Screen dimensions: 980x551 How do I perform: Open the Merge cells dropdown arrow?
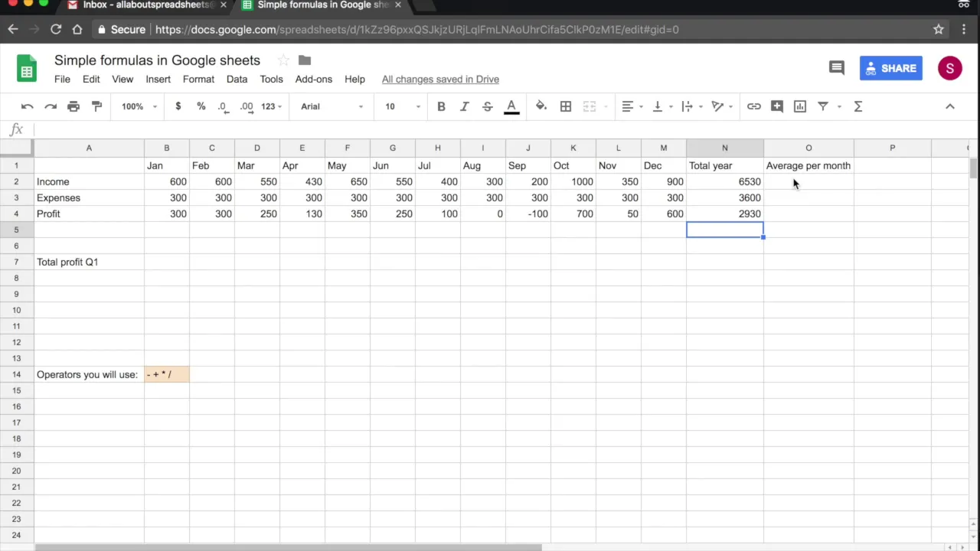click(x=605, y=106)
